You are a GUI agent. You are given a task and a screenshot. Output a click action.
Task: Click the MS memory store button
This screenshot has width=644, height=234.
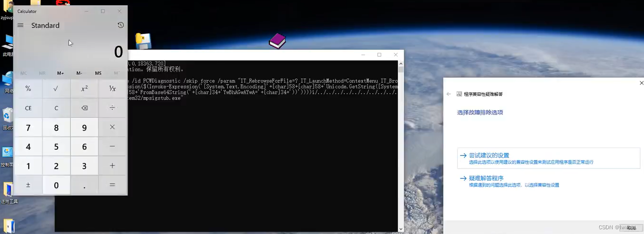pos(98,73)
